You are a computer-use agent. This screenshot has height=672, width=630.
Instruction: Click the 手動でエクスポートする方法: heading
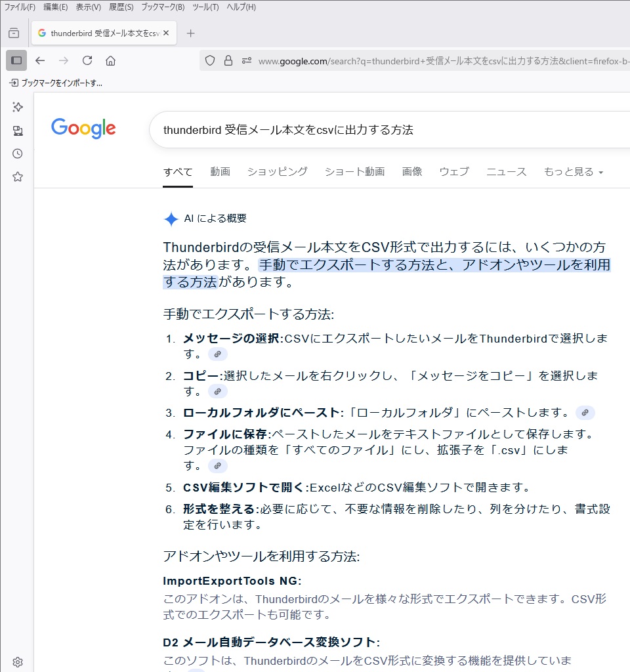[x=249, y=314]
